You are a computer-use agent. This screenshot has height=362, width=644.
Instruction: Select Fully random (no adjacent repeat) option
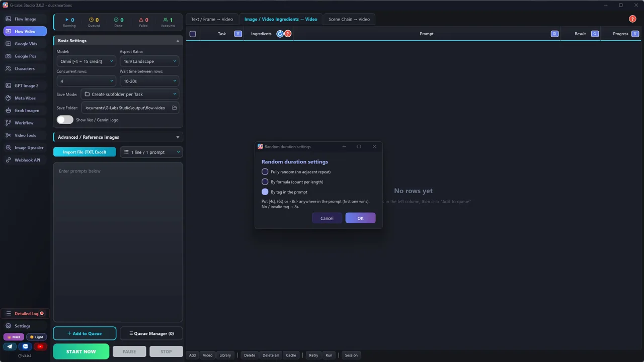[296, 172]
